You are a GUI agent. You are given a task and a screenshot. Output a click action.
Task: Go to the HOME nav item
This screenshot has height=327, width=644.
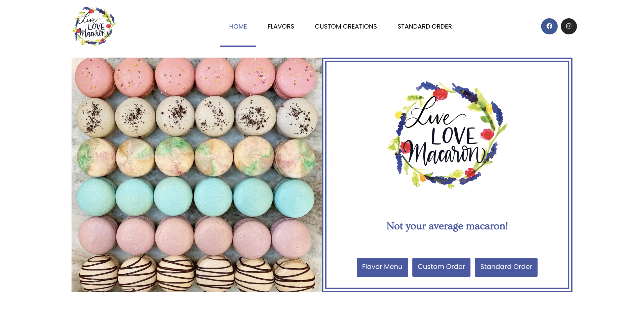point(237,26)
